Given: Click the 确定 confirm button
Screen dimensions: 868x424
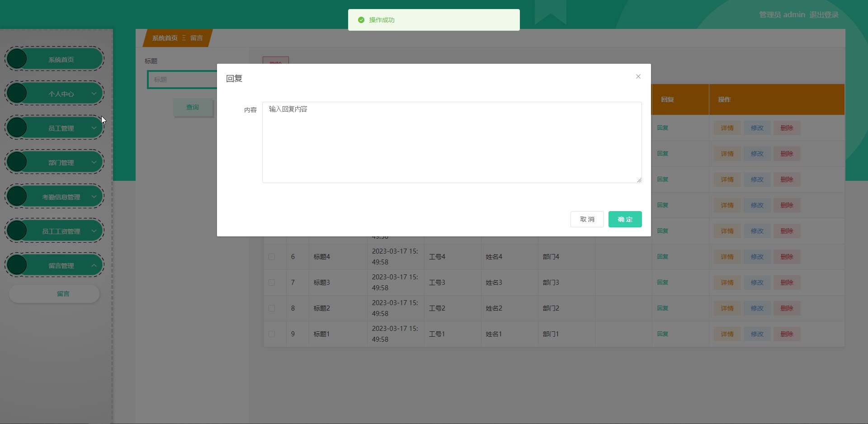Looking at the screenshot, I should [x=625, y=219].
